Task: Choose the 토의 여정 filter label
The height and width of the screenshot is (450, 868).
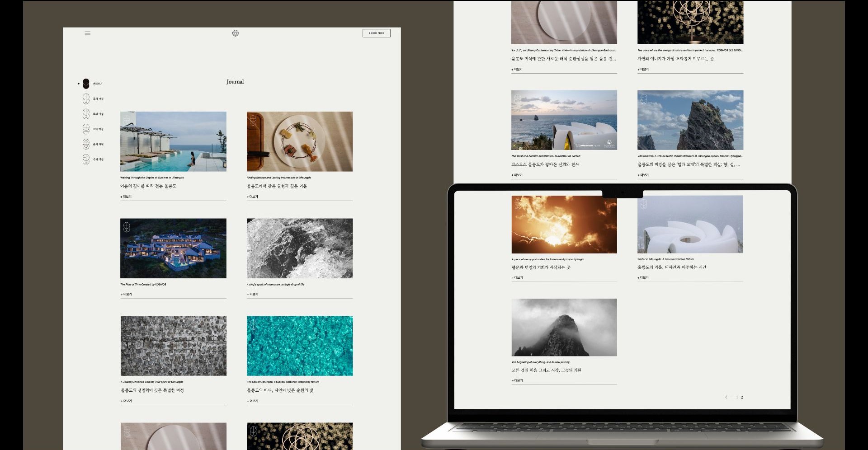Action: click(98, 129)
